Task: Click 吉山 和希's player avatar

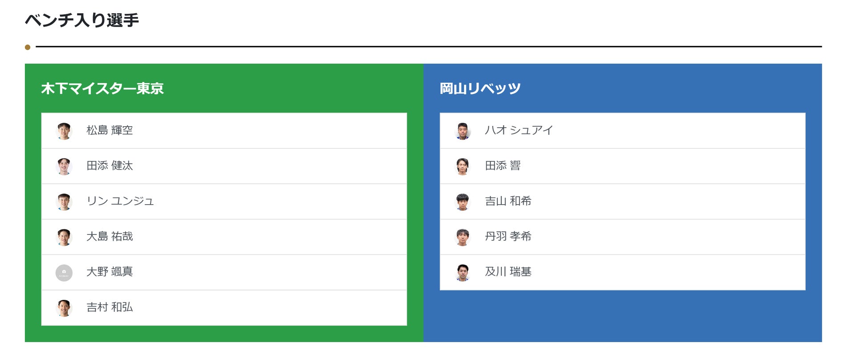Action: click(x=462, y=202)
